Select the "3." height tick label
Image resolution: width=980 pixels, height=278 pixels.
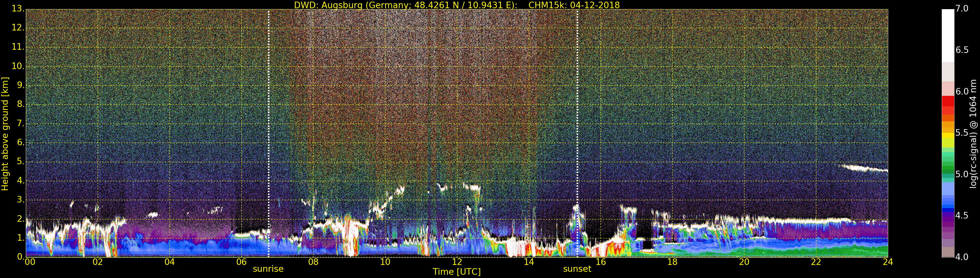click(21, 200)
